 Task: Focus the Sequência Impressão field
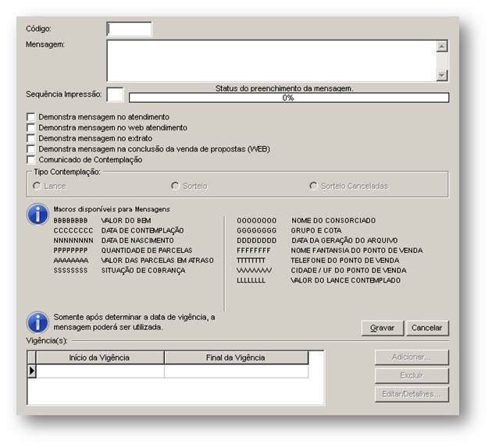click(x=115, y=94)
